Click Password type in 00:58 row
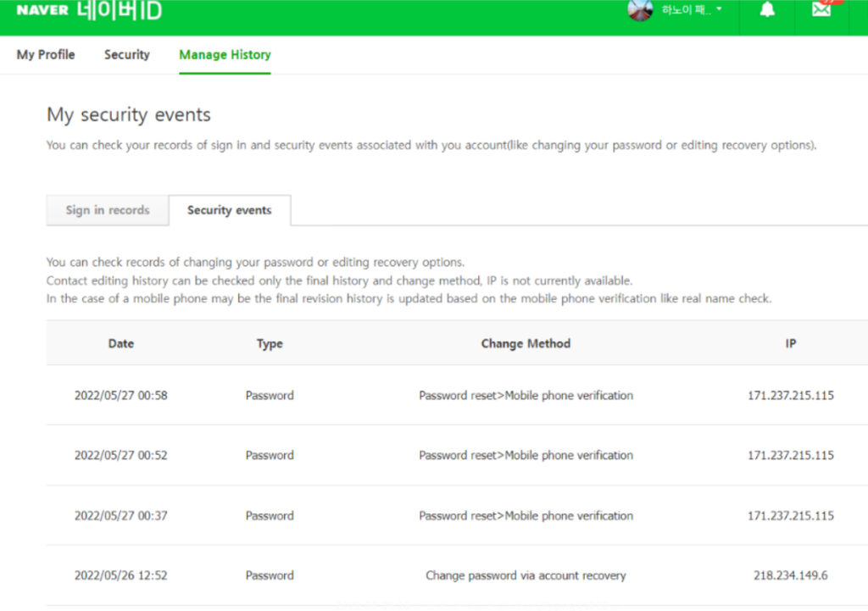The height and width of the screenshot is (611, 868). pos(270,396)
